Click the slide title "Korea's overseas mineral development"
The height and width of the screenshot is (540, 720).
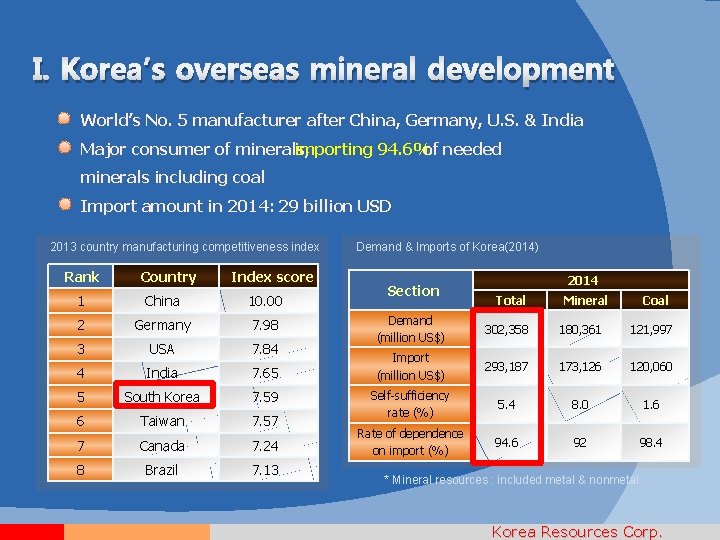pyautogui.click(x=323, y=70)
